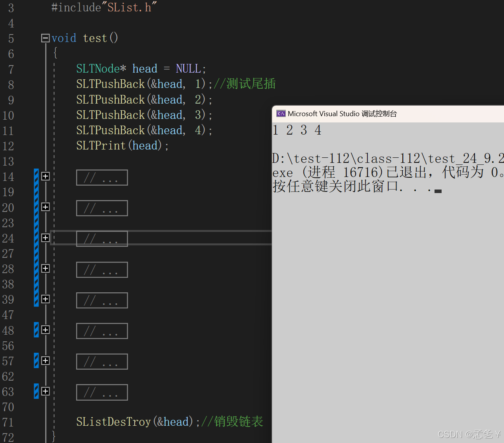Click the //测试尾插 comment
The height and width of the screenshot is (443, 504).
pyautogui.click(x=245, y=84)
